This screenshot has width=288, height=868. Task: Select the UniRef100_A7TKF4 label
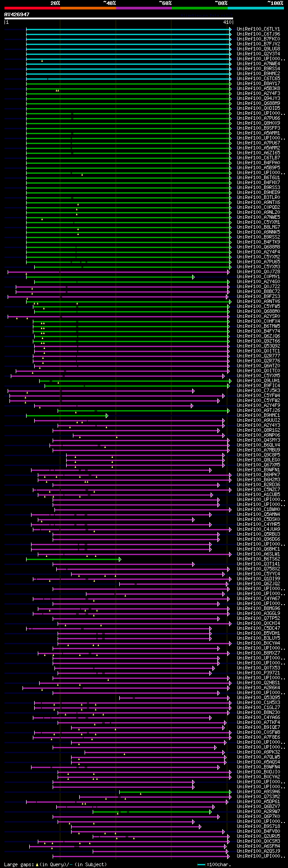tap(258, 722)
